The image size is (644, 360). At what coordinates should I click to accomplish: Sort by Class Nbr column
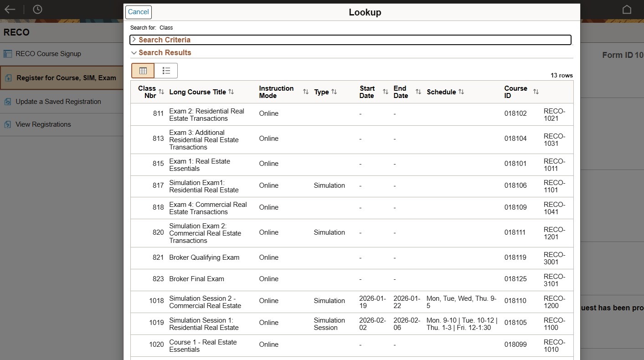(x=161, y=92)
